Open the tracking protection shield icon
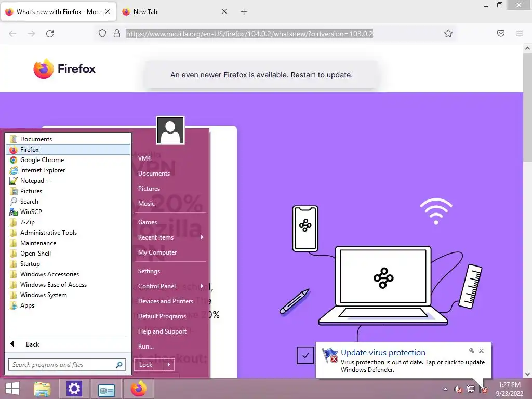 click(x=102, y=33)
